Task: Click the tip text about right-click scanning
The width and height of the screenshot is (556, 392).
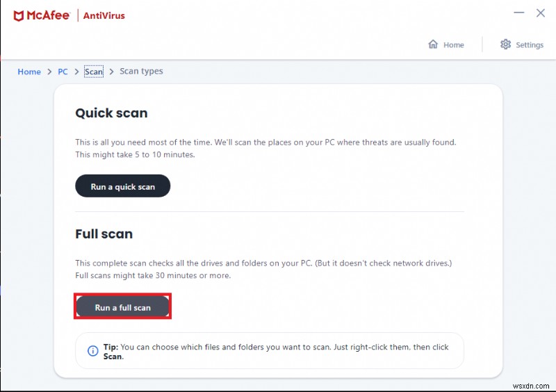Action: pyautogui.click(x=277, y=351)
